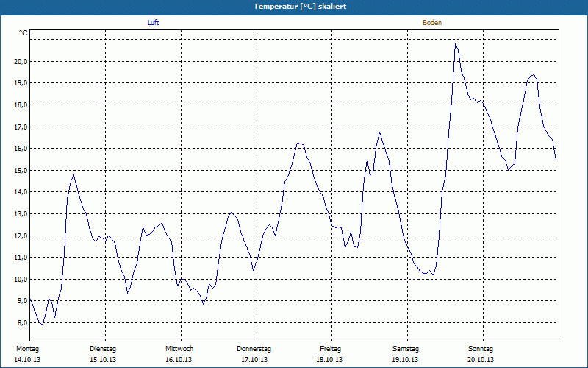Click the '19,0' axis value
588x368 pixels.
coord(21,83)
